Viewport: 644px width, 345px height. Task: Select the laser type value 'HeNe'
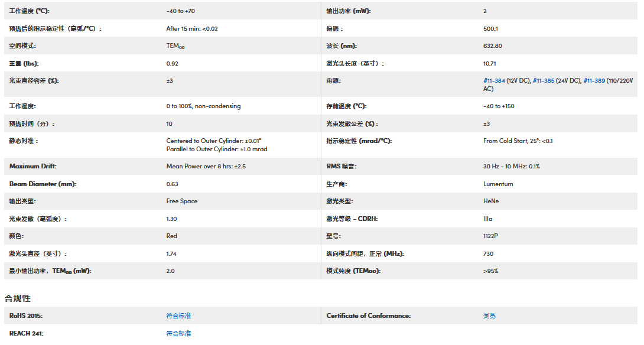tap(491, 201)
